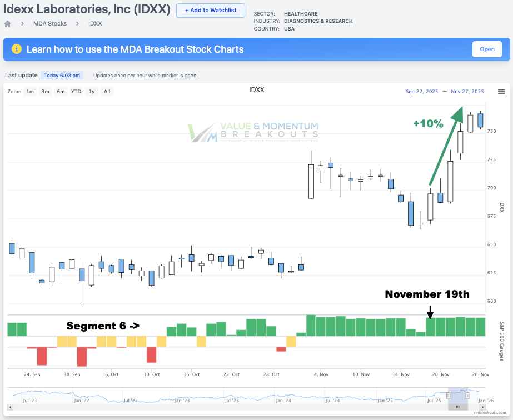Select the 6m zoom option
The height and width of the screenshot is (420, 513).
(x=61, y=91)
